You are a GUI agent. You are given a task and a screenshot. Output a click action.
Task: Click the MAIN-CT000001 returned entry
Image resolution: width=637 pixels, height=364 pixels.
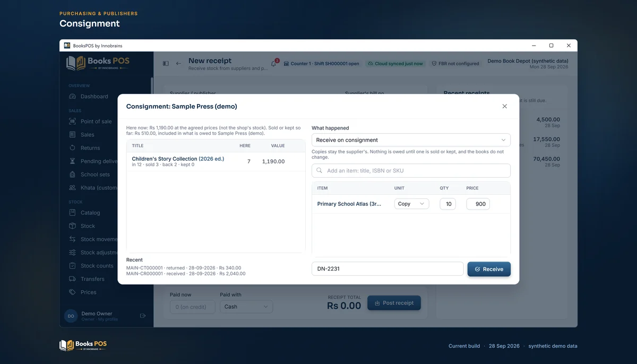(x=184, y=268)
